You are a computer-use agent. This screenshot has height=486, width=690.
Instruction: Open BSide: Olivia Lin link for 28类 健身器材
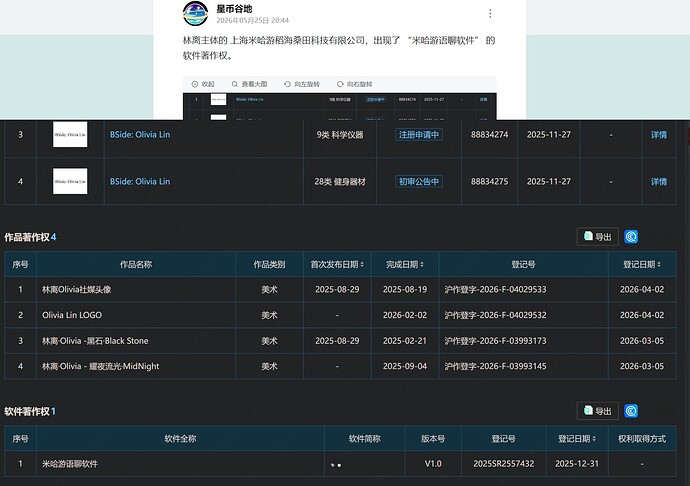click(140, 181)
